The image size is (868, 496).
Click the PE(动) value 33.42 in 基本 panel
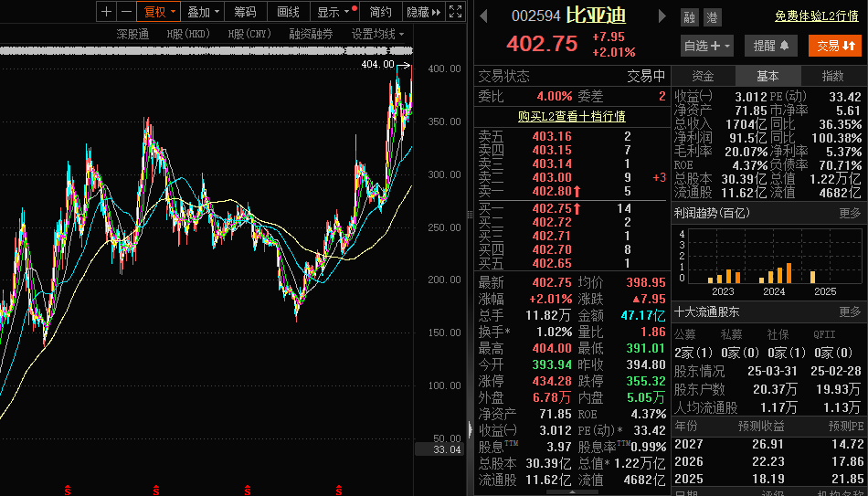click(x=845, y=97)
